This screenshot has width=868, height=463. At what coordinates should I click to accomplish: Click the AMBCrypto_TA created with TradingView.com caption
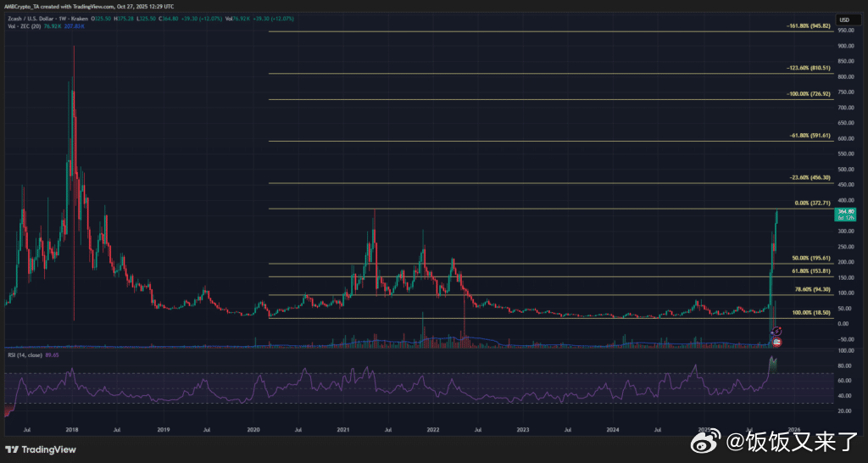point(87,6)
